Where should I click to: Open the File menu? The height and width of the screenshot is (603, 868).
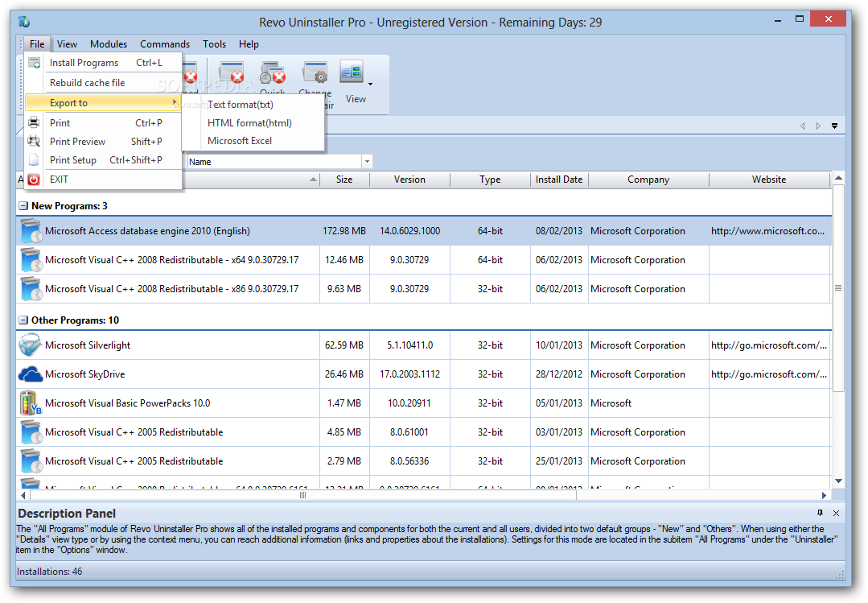click(37, 43)
